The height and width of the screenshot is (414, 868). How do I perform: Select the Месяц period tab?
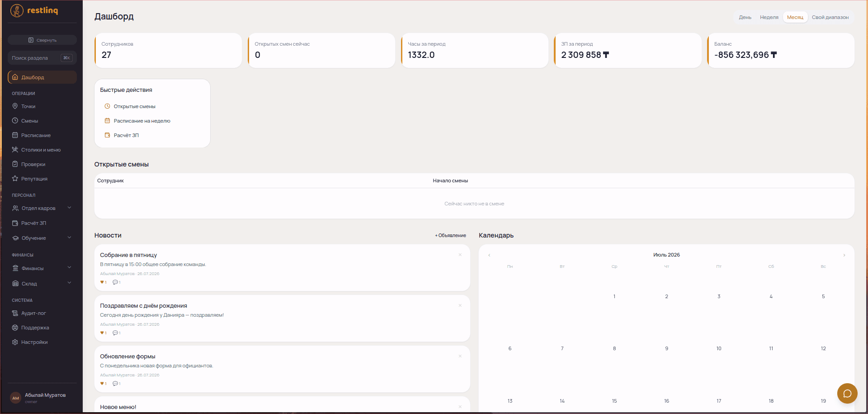[795, 17]
